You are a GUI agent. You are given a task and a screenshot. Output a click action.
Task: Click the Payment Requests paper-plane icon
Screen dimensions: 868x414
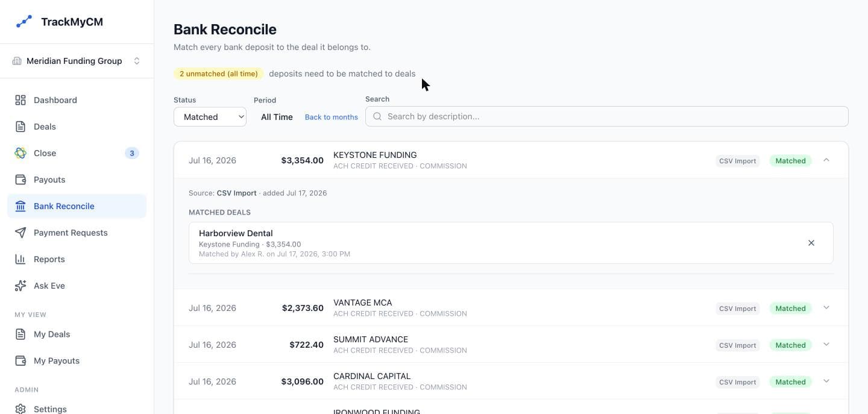click(20, 233)
